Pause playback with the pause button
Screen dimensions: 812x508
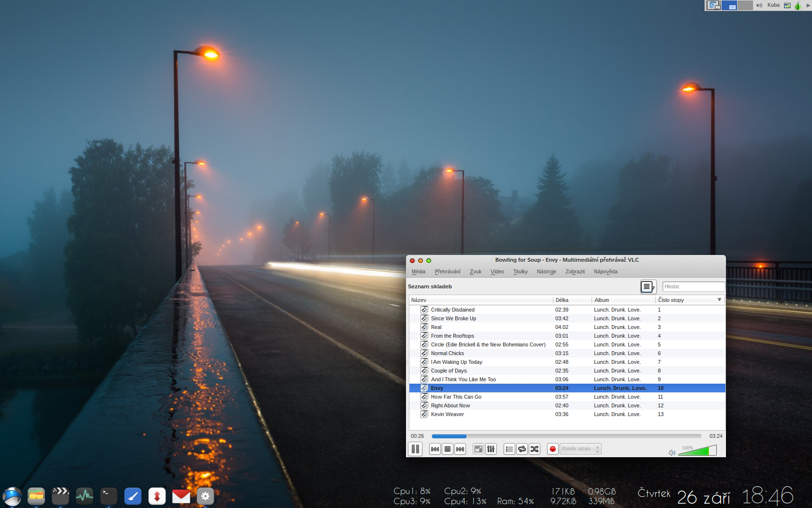(415, 449)
